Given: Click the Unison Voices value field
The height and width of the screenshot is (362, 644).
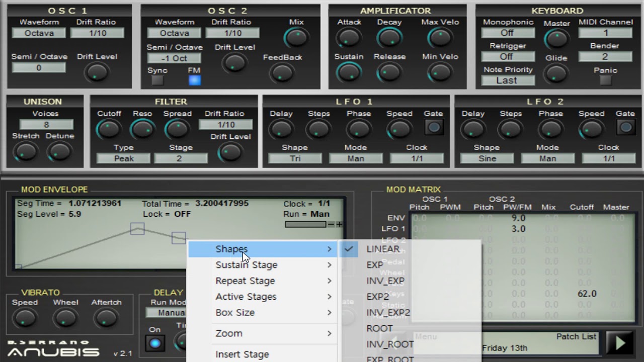Looking at the screenshot, I should click(x=46, y=125).
